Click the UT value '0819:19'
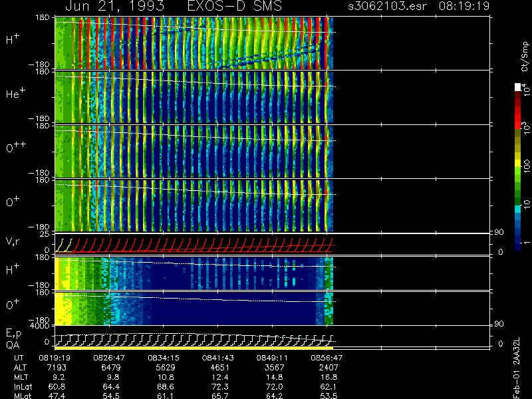Screen dimensions: 532x399 click(x=55, y=358)
